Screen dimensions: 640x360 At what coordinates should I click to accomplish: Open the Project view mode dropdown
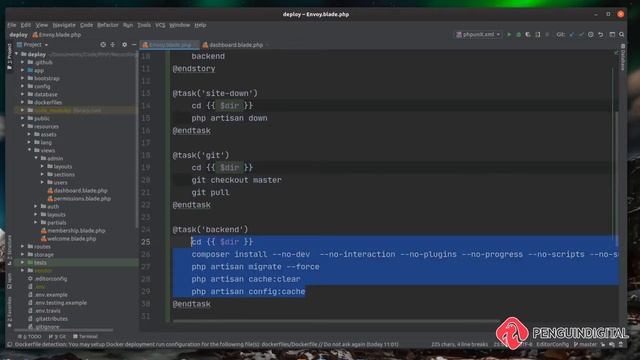click(32, 44)
